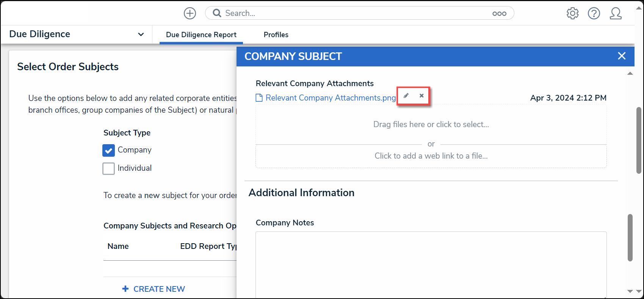The height and width of the screenshot is (299, 644).
Task: Click the pencil edit attachment icon
Action: [x=406, y=96]
